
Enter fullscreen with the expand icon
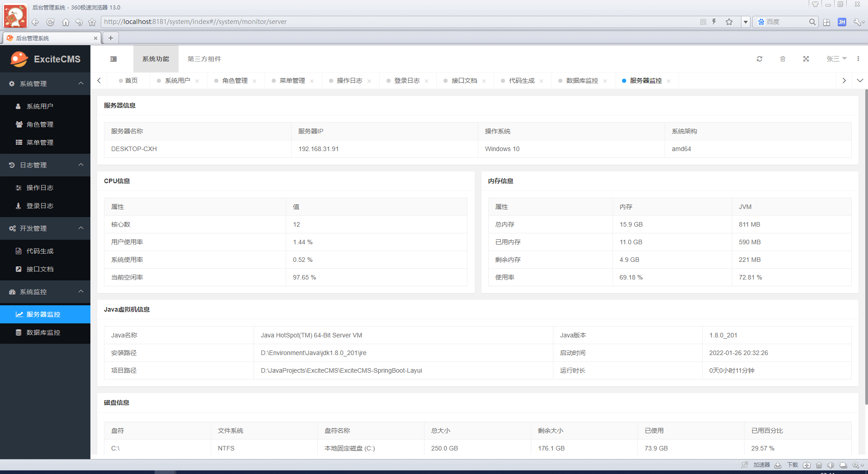(806, 59)
